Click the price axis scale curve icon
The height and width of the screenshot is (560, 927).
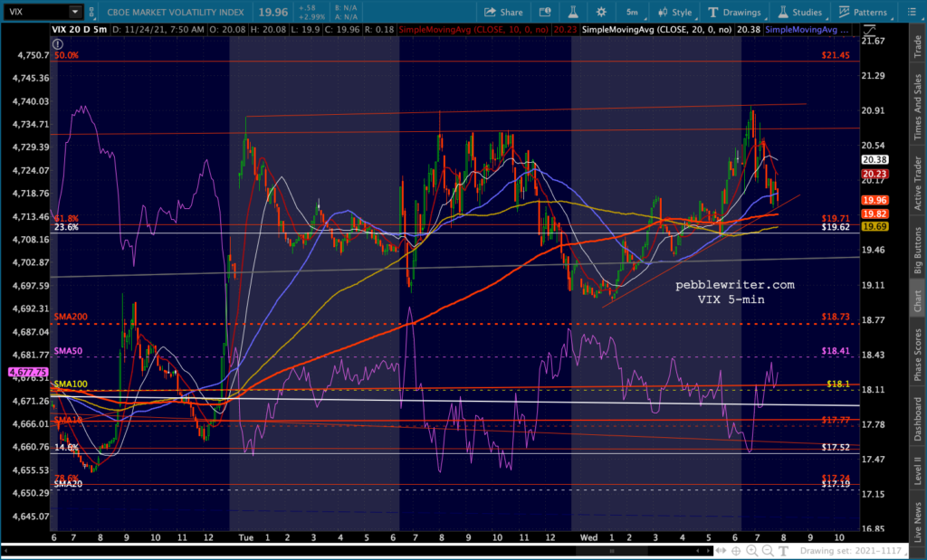870,30
